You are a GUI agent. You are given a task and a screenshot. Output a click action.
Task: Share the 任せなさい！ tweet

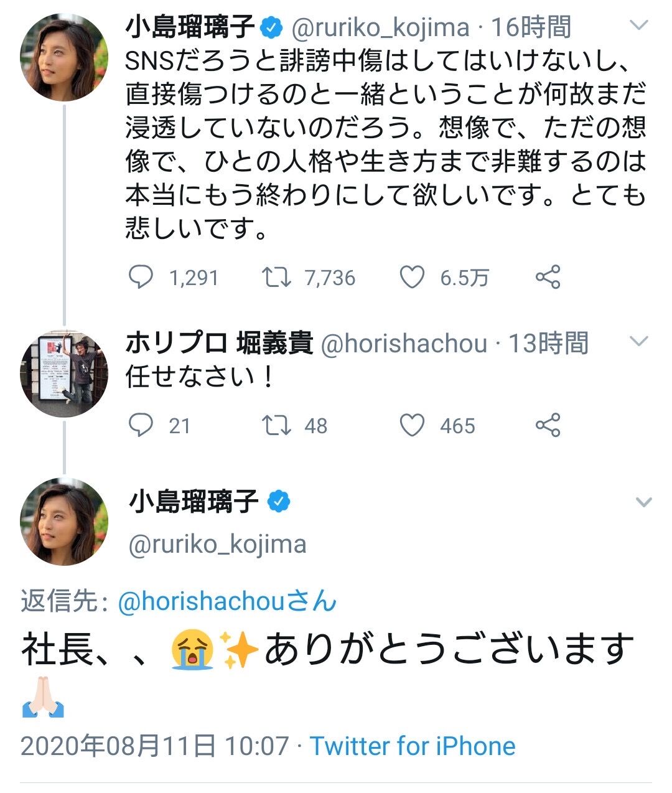(548, 425)
